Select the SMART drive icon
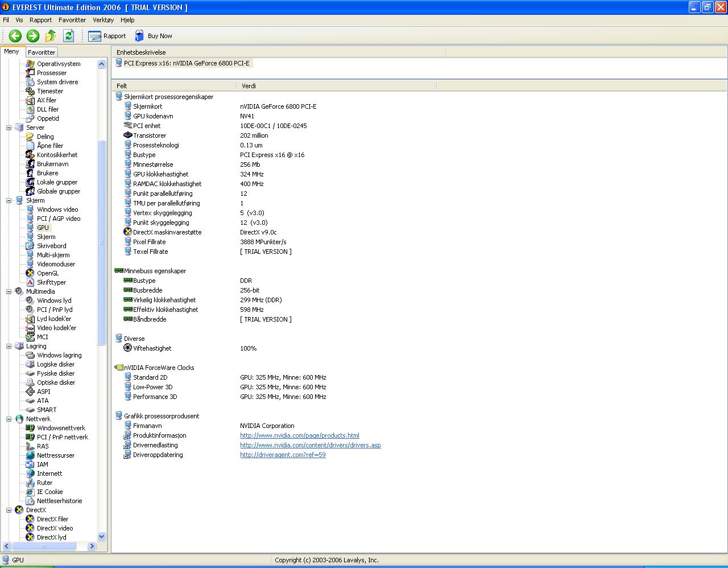The image size is (728, 568). point(30,410)
